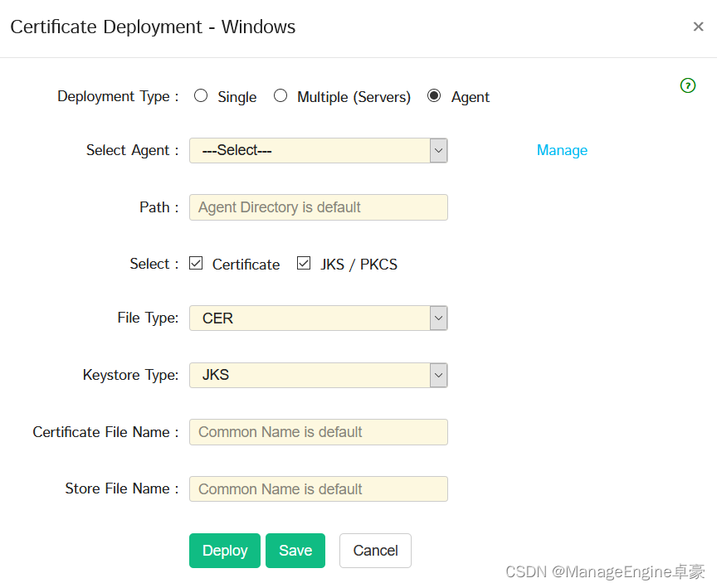This screenshot has height=588, width=717.
Task: Choose Multiple (Servers) deployment type
Action: [280, 96]
